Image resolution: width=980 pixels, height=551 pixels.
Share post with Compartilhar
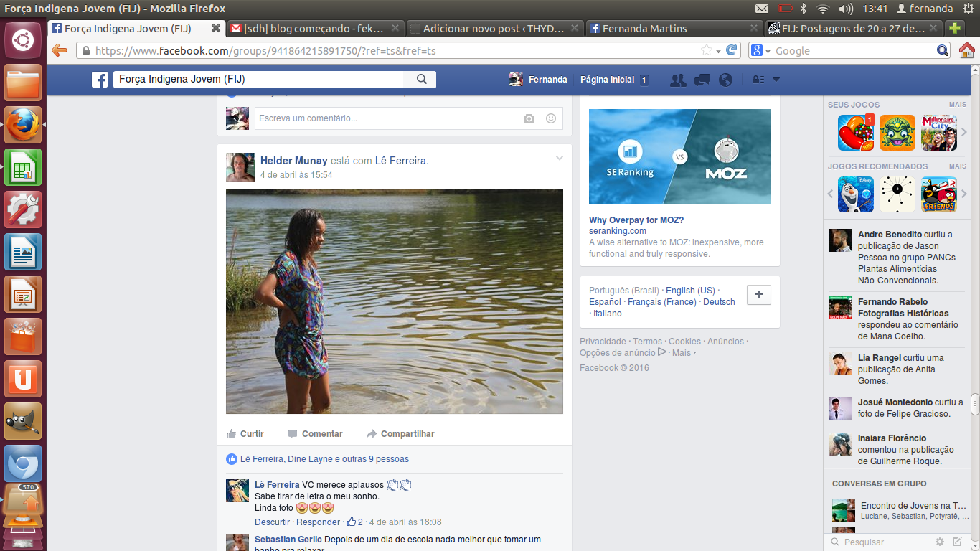400,434
